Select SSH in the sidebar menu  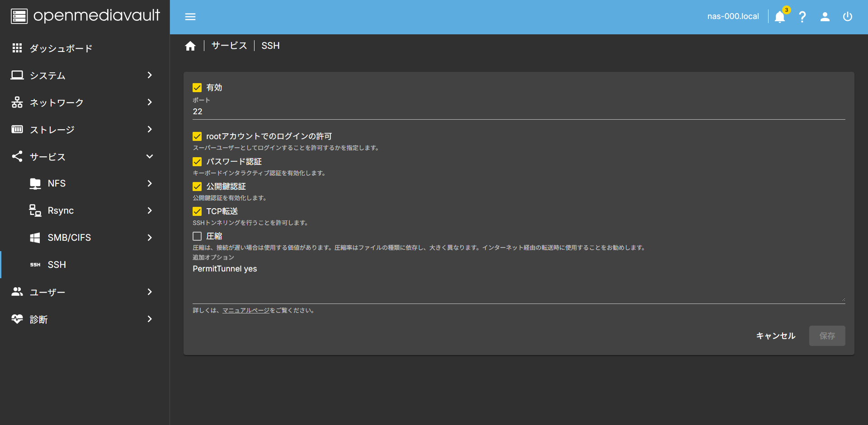click(57, 265)
